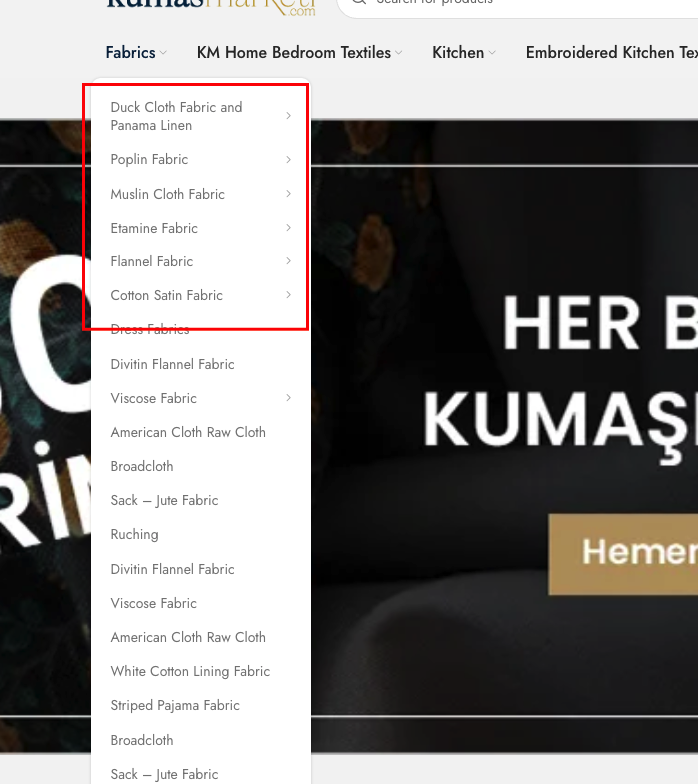Click KM Home Bedroom Textiles chevron

click(398, 52)
